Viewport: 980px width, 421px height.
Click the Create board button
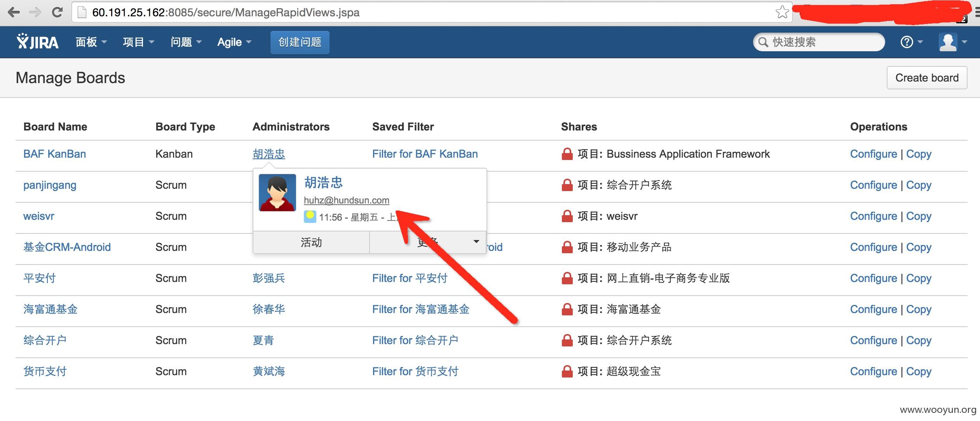(927, 78)
